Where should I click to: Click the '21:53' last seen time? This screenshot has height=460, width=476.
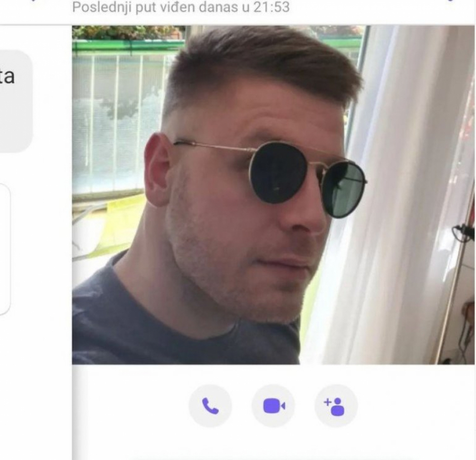[271, 7]
